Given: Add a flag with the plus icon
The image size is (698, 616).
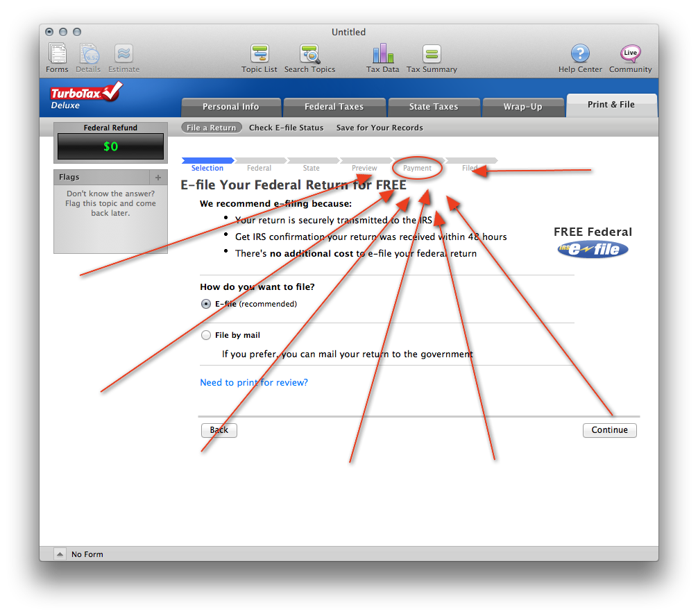Looking at the screenshot, I should click(x=158, y=177).
